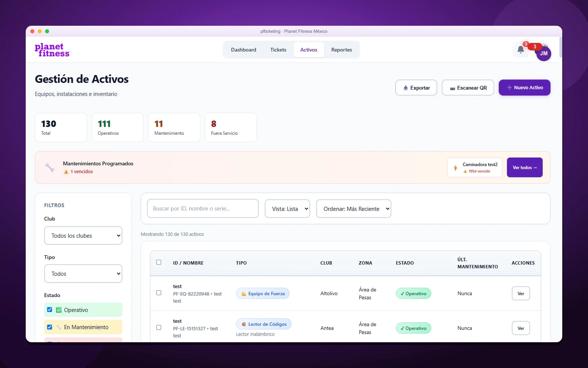This screenshot has height=368, width=588.
Task: Click the Planet Fitness logo
Action: point(52,50)
